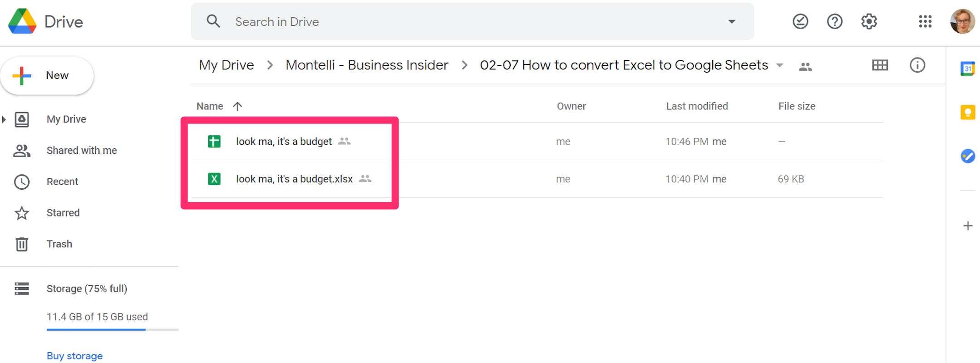The height and width of the screenshot is (363, 980).
Task: Click the Buy storage link
Action: point(74,356)
